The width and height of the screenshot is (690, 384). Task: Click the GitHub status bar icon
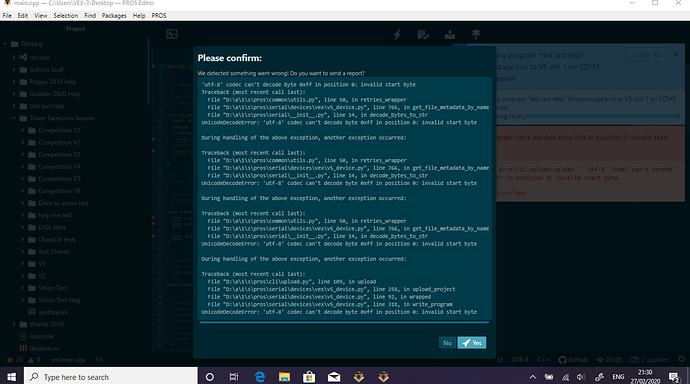[x=573, y=360]
